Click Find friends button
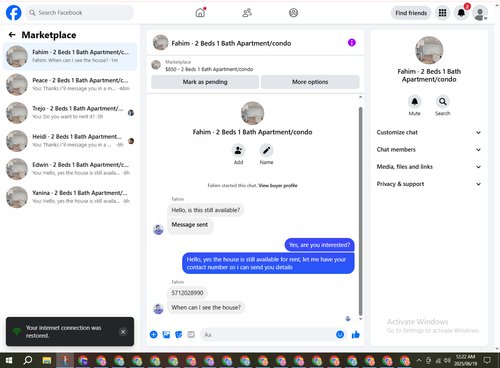 [411, 13]
